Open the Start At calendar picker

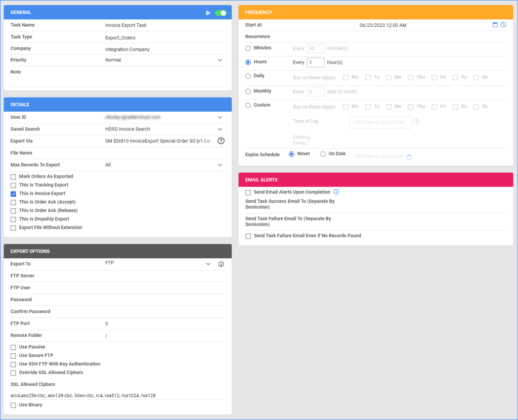pyautogui.click(x=495, y=24)
